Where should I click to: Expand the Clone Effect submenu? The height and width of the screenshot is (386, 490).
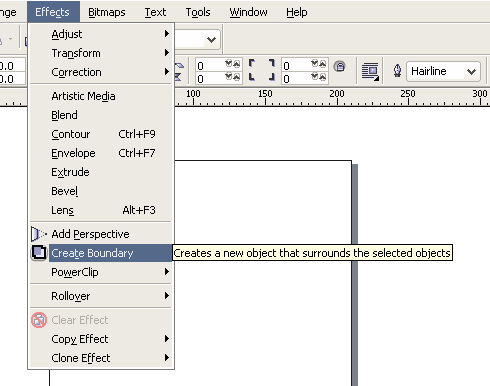coord(167,358)
